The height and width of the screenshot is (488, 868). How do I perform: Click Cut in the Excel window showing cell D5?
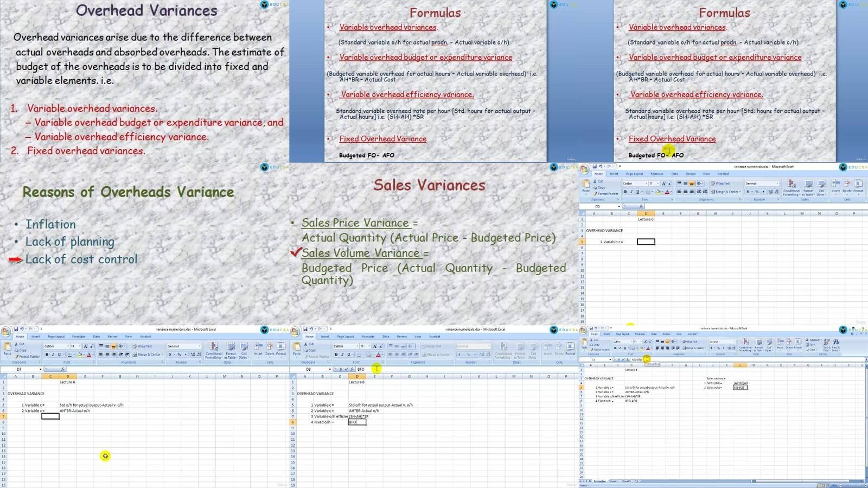(598, 181)
